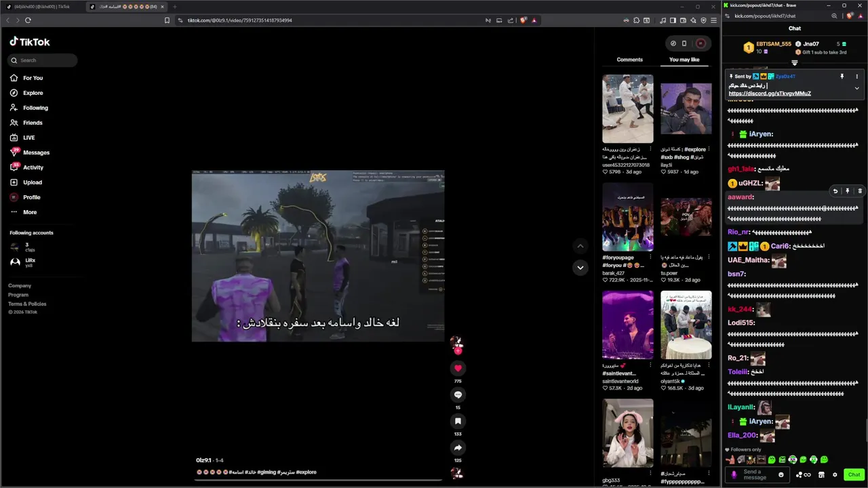The image size is (868, 488).
Task: Open profile avatar in top-right corner
Action: pos(701,43)
